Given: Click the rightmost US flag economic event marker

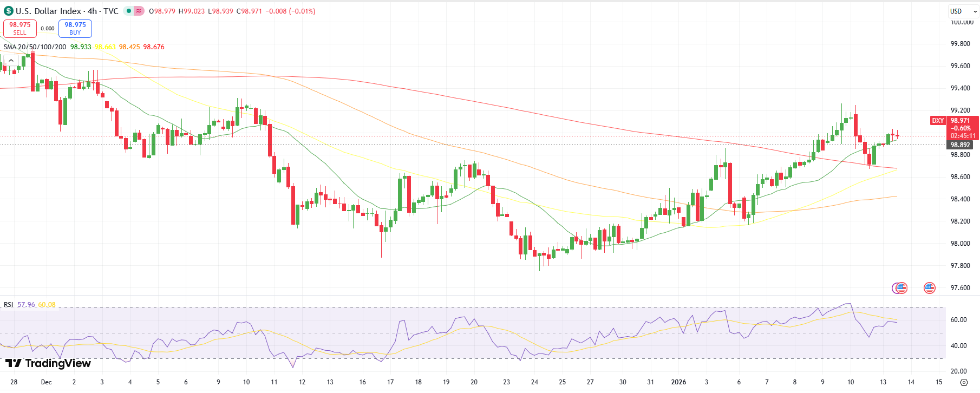Looking at the screenshot, I should [930, 288].
